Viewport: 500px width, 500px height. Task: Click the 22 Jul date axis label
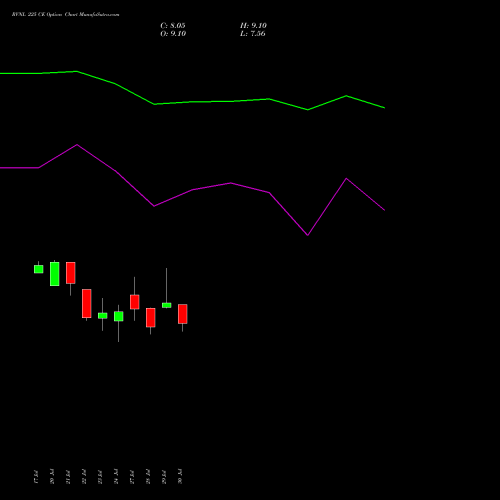click(x=84, y=477)
